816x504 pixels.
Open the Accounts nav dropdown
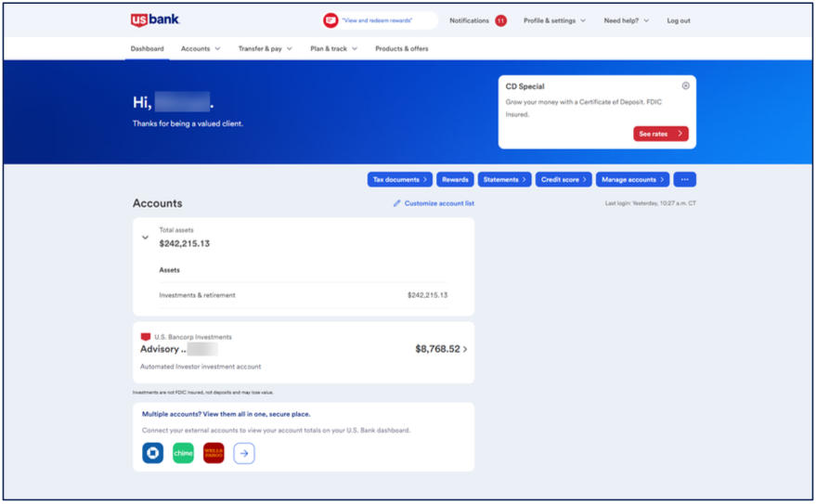201,48
